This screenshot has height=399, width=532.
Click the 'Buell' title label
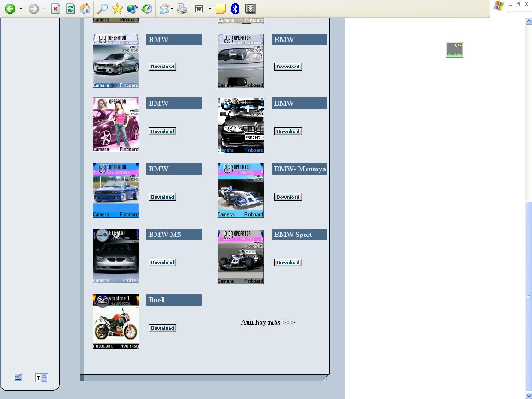(174, 300)
